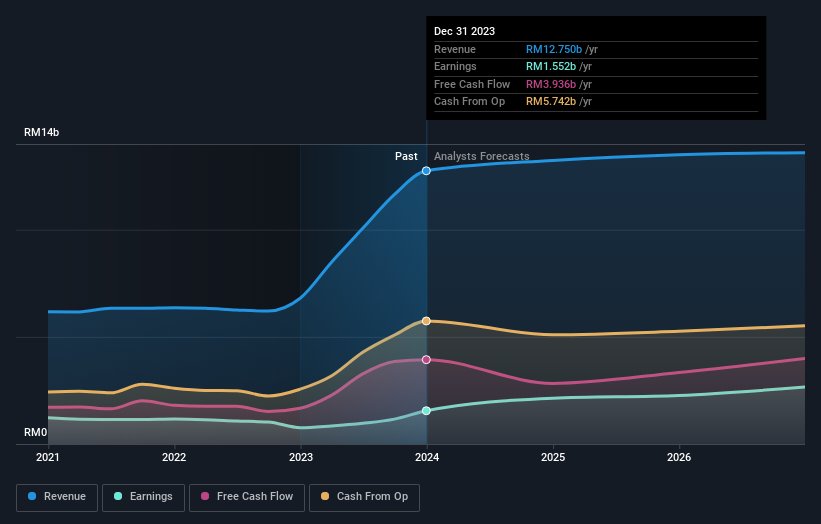Click the RM14b y-axis label
The width and height of the screenshot is (821, 524).
tap(41, 132)
